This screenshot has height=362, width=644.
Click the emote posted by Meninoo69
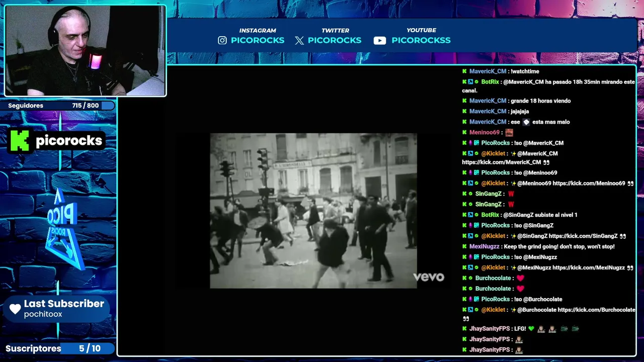pyautogui.click(x=509, y=133)
